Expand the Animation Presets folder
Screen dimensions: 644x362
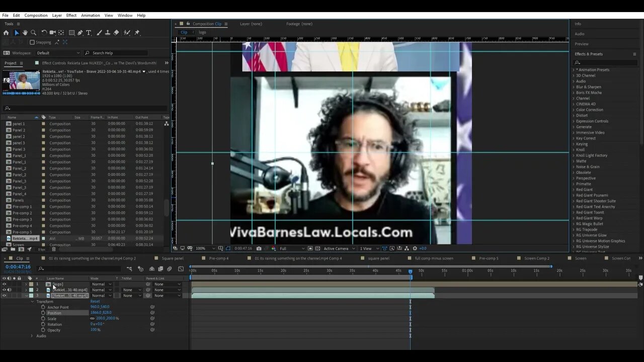(x=574, y=70)
